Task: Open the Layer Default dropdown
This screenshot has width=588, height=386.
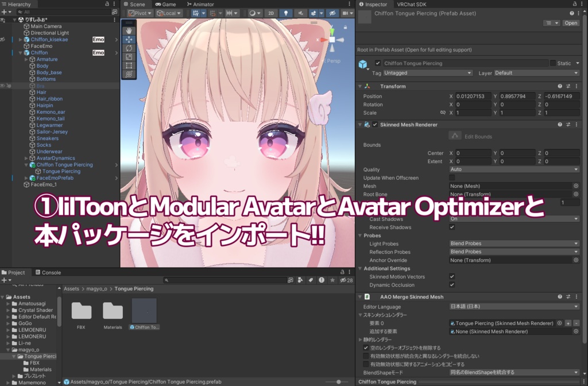Action: [x=537, y=73]
